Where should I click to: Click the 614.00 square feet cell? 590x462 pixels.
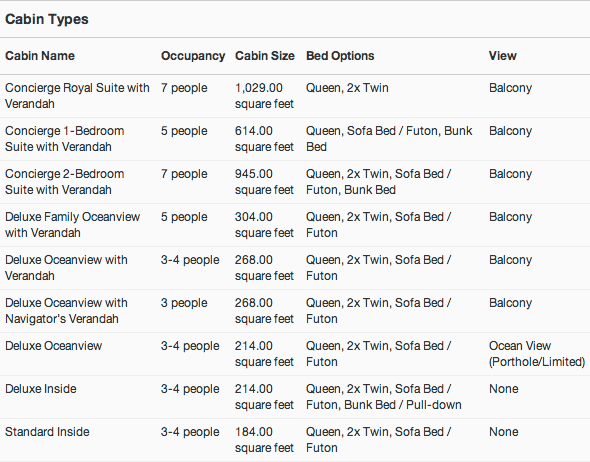pos(264,139)
